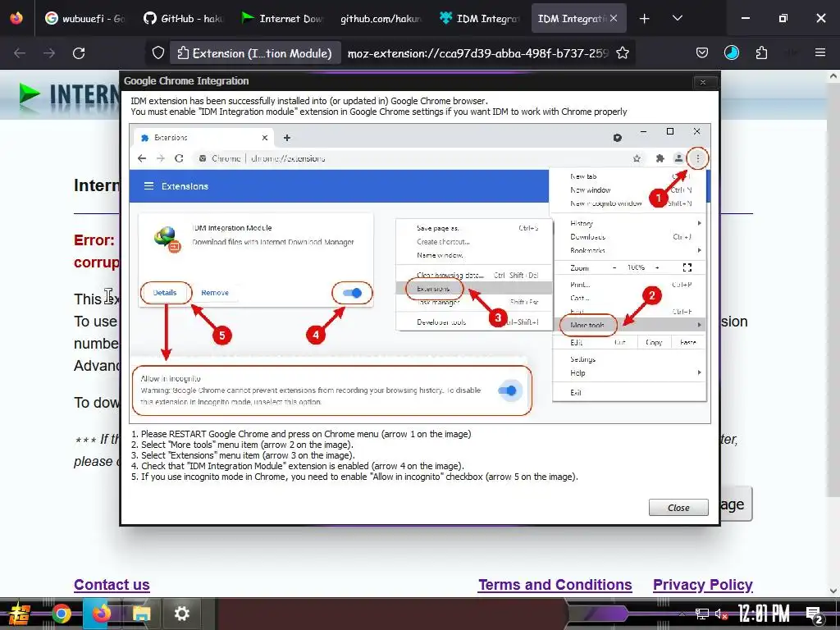Open Firefox from the taskbar
The width and height of the screenshot is (840, 630).
101,614
